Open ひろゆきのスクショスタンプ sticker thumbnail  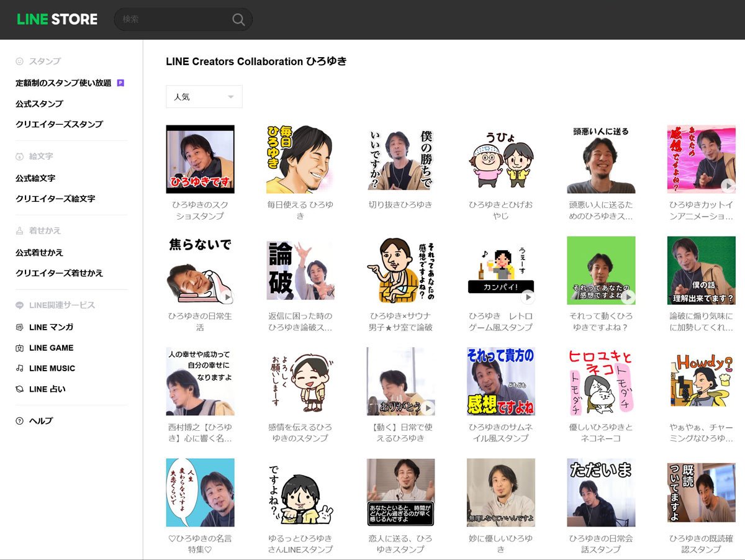pyautogui.click(x=200, y=160)
